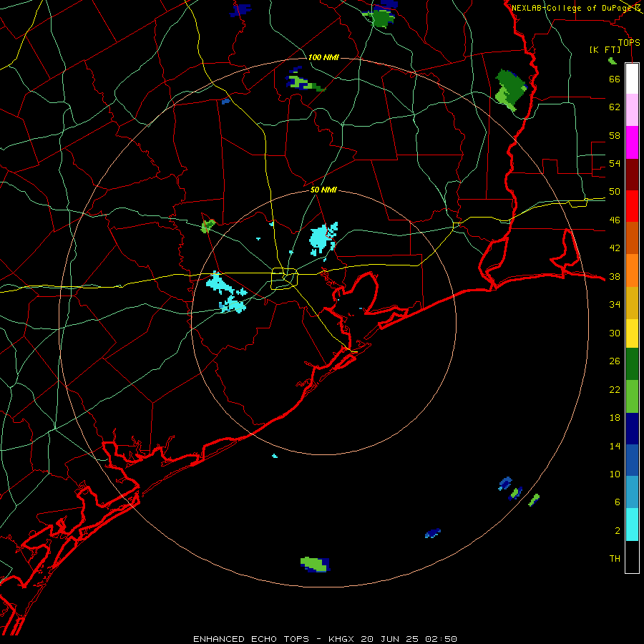Click the legend value 14
The image size is (644, 644).
(615, 446)
